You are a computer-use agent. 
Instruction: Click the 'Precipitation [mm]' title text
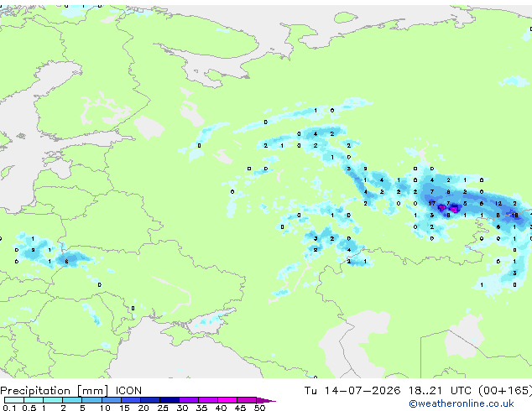55,391
